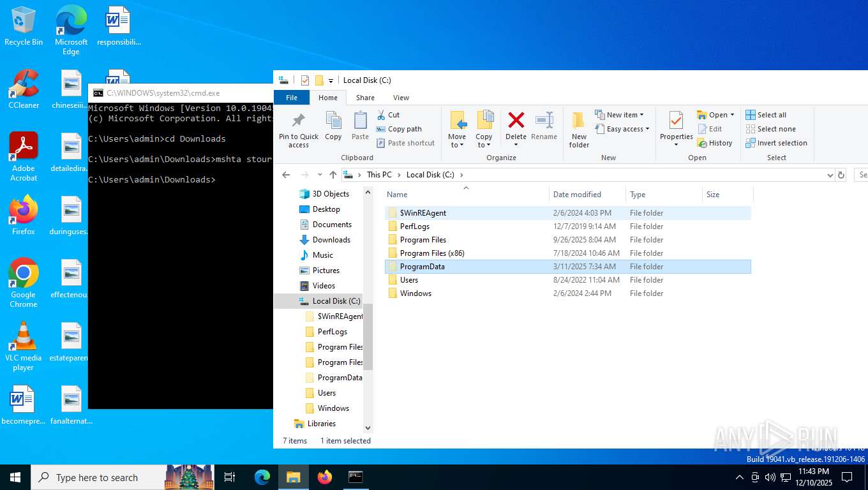
Task: Switch to cmd window via taskbar
Action: pyautogui.click(x=355, y=477)
